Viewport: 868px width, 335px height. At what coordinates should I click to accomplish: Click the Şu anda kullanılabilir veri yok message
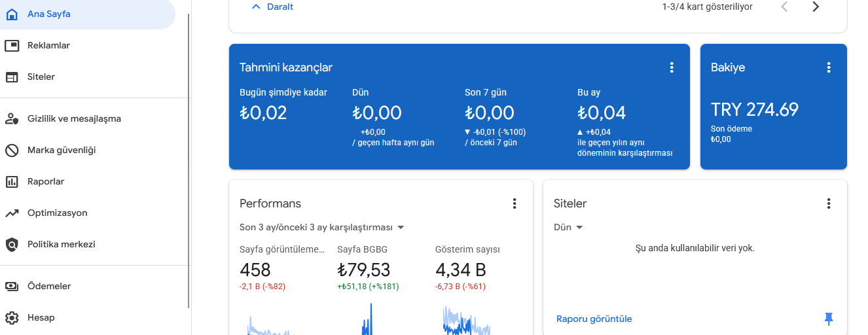pyautogui.click(x=695, y=248)
